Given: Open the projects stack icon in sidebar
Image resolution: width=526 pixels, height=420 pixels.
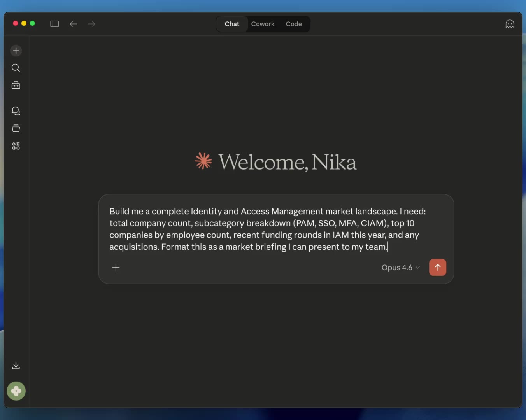Looking at the screenshot, I should pyautogui.click(x=16, y=128).
